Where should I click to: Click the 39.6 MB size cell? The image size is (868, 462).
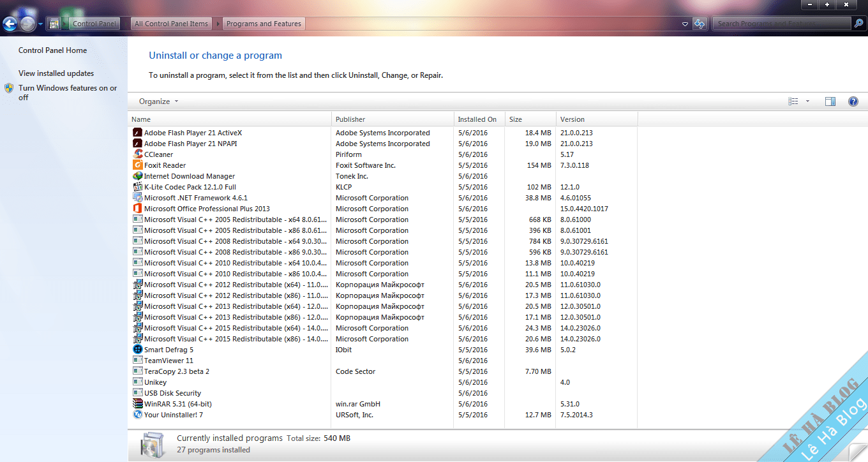[x=538, y=350]
